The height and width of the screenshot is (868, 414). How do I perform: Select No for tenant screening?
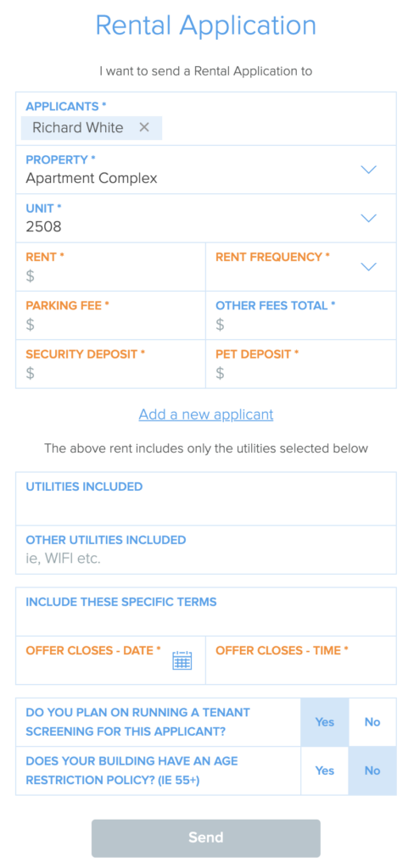(372, 722)
